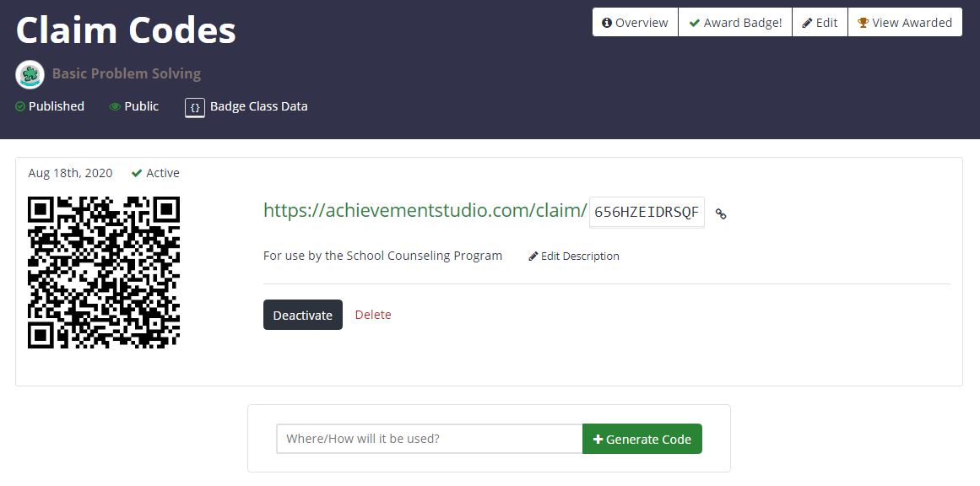Click the Published status label
The width and height of the screenshot is (980, 486).
[x=57, y=106]
